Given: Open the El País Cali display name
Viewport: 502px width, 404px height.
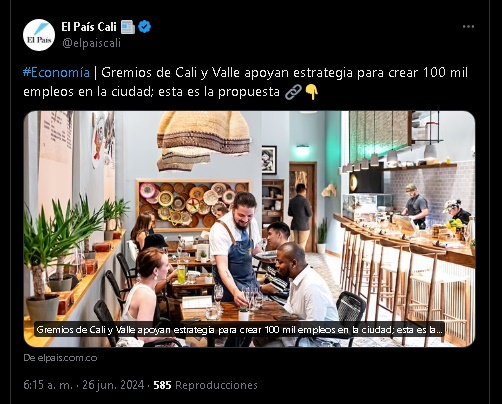Looking at the screenshot, I should 89,27.
